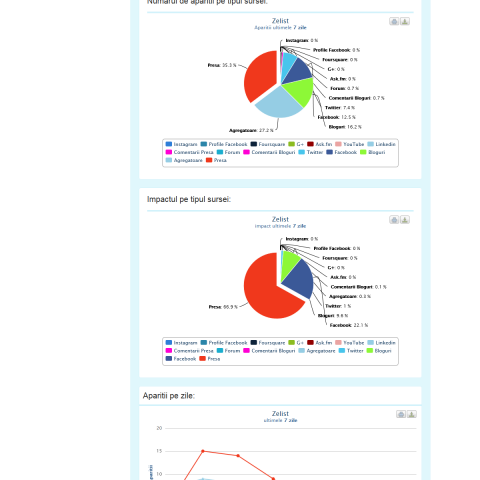Toggle Comentarii Bloguri in the Impact chart legend
Screen dimensions: 480x480
click(269, 351)
